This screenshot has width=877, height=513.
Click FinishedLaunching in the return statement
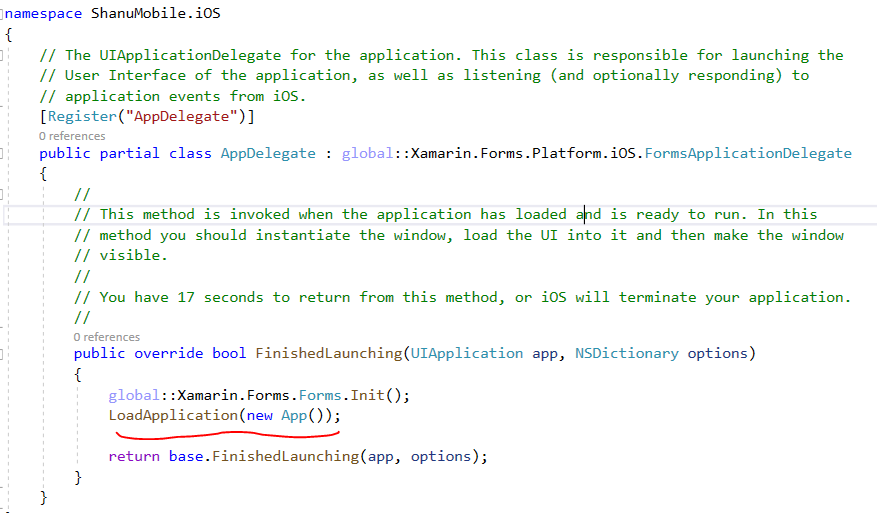point(285,456)
